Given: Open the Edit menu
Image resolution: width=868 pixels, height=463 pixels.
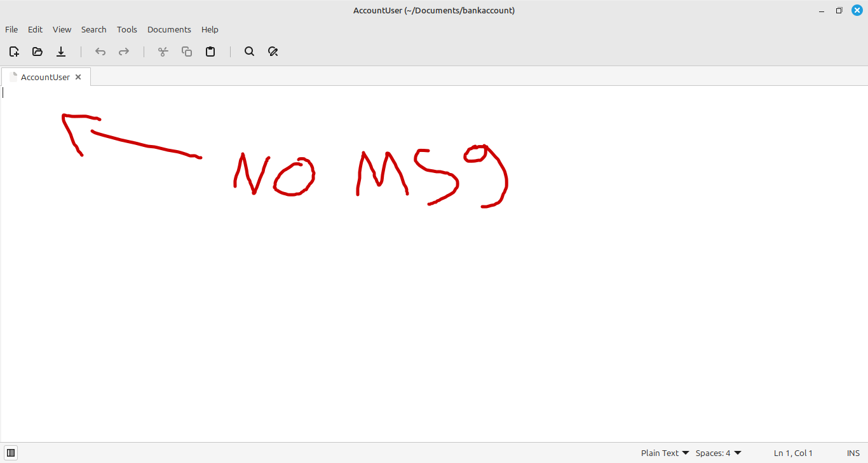Looking at the screenshot, I should pos(35,29).
